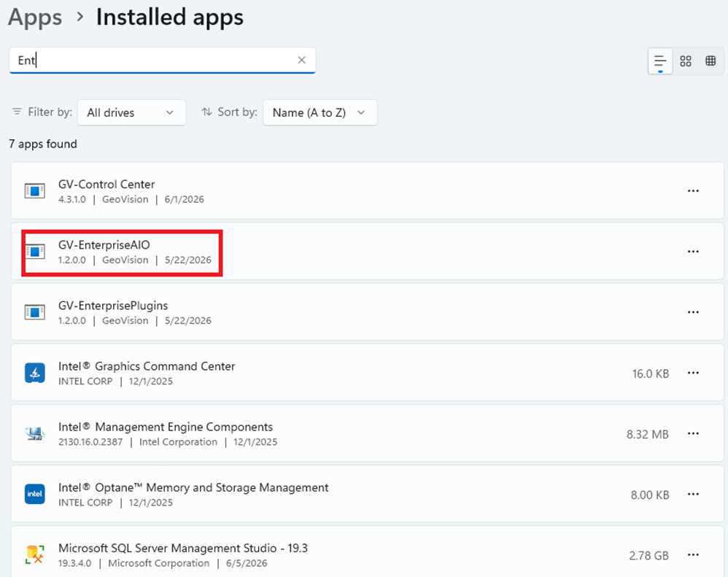This screenshot has width=728, height=577.
Task: Switch to list view layout
Action: 660,61
